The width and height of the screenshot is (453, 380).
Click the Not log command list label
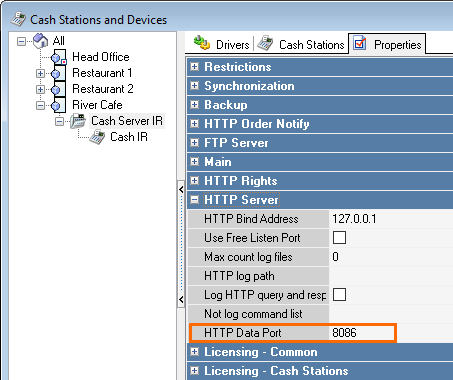253,314
